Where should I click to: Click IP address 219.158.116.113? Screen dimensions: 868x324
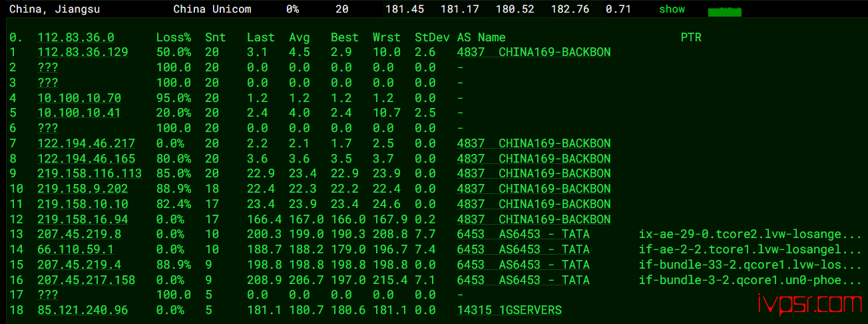90,173
